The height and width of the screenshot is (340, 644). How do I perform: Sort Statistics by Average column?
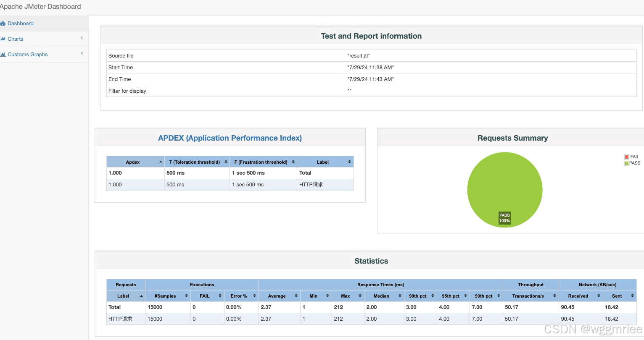(280, 296)
